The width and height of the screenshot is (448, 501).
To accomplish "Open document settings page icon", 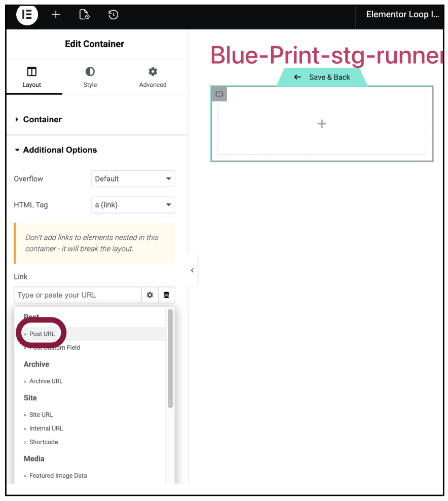I will coord(84,15).
